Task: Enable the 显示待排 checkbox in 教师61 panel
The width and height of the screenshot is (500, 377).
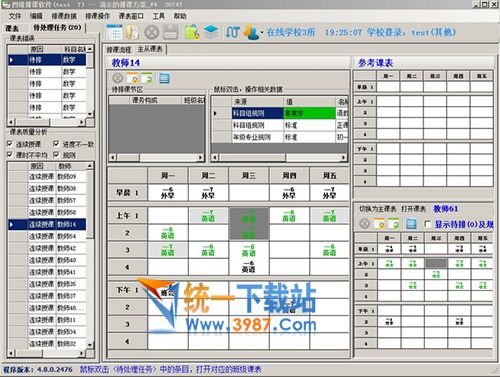Action: click(428, 224)
